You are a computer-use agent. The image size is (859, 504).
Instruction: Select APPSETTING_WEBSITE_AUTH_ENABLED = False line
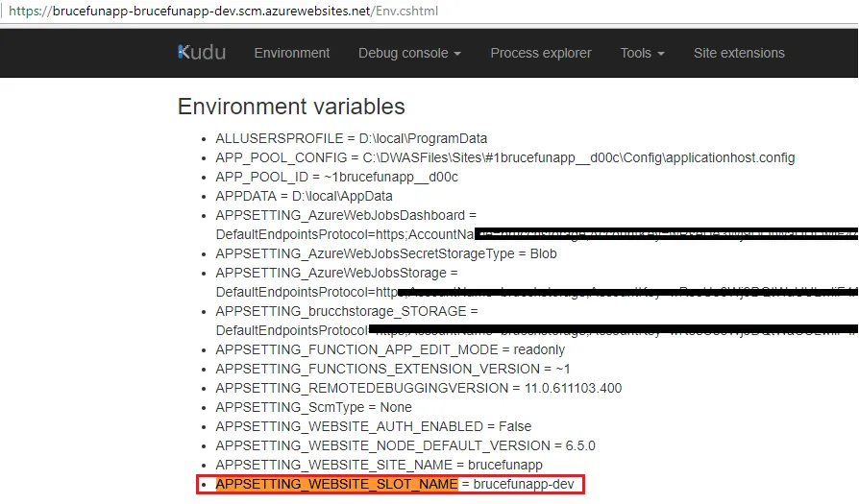tap(373, 426)
